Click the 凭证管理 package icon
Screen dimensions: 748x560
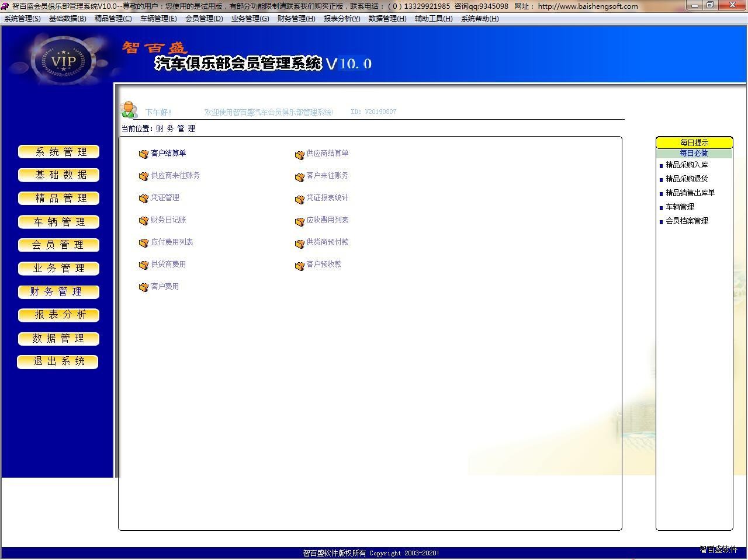pyautogui.click(x=144, y=199)
